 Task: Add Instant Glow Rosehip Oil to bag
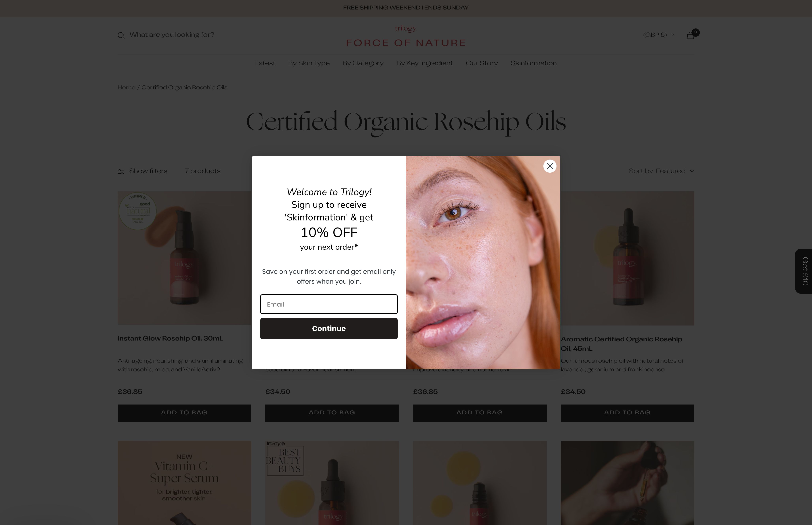(x=184, y=413)
